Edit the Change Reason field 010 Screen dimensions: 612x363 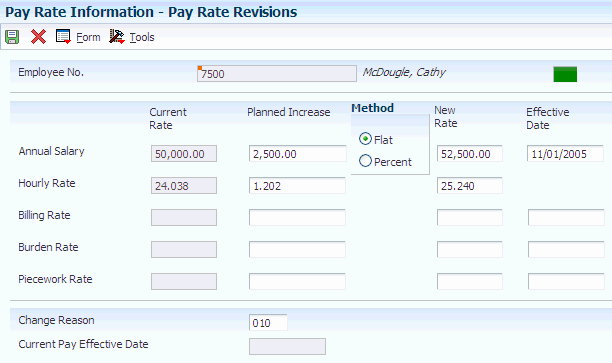tap(268, 322)
